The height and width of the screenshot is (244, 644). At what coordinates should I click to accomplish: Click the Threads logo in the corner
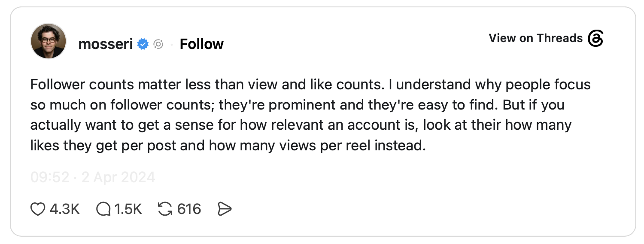[595, 38]
